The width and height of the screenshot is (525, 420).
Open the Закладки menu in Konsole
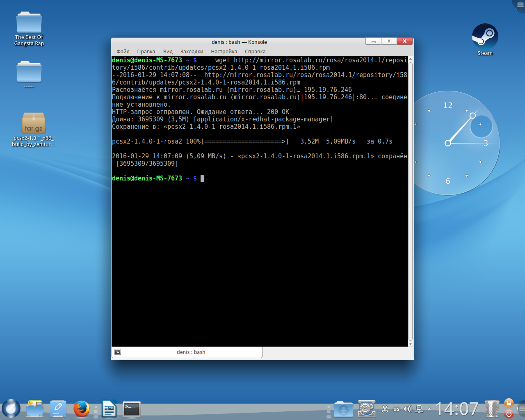point(192,52)
